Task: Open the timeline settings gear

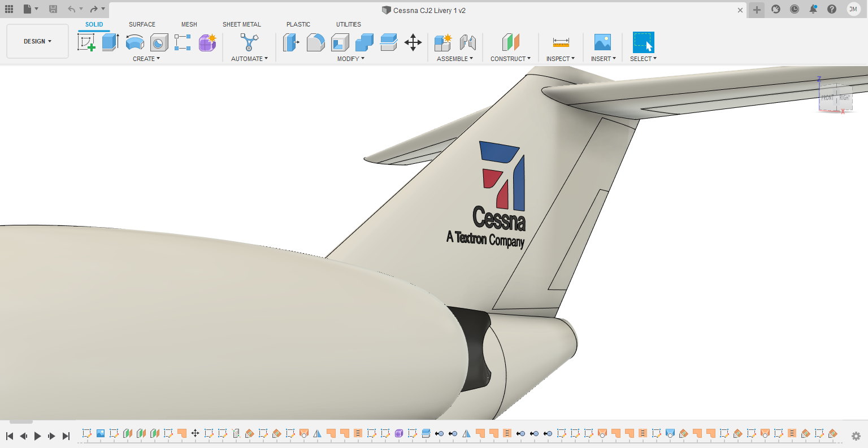Action: (856, 436)
